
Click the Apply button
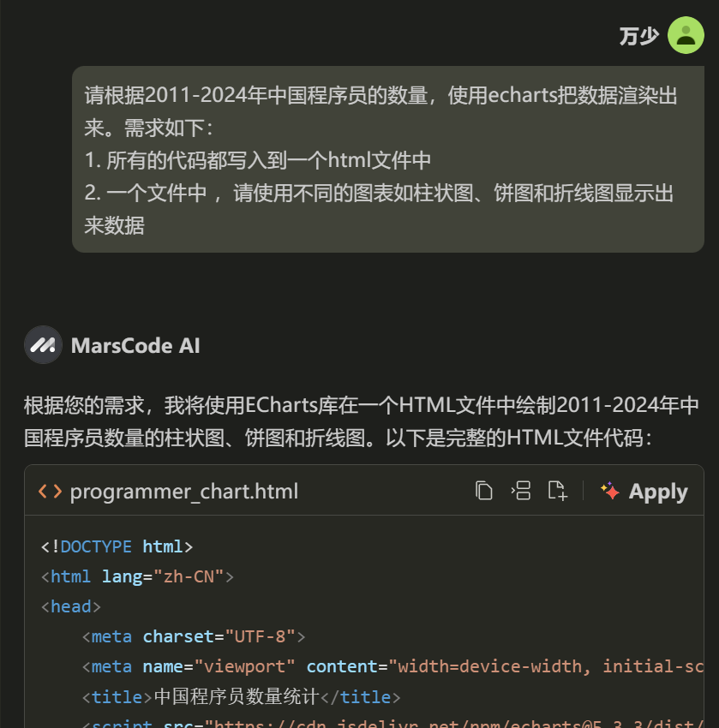656,491
